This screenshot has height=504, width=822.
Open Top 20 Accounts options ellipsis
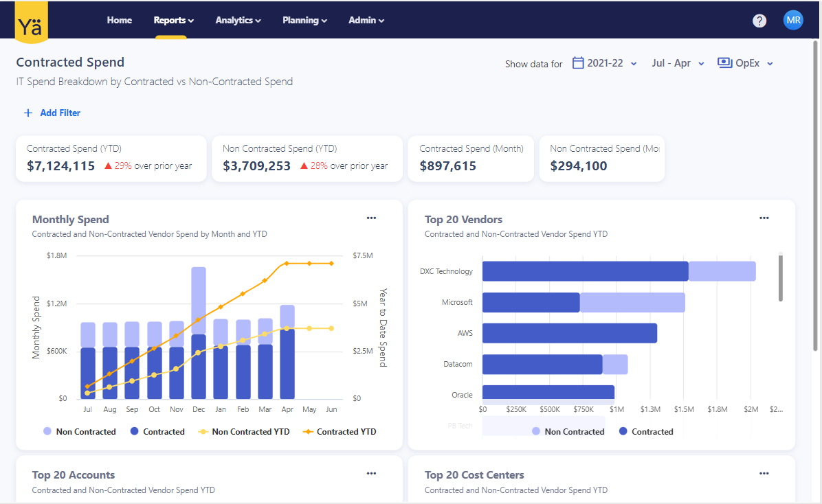pyautogui.click(x=371, y=474)
